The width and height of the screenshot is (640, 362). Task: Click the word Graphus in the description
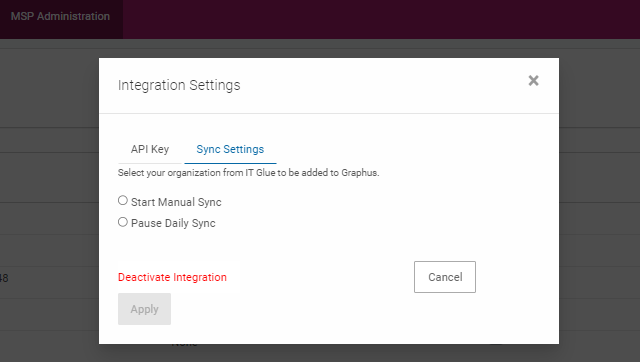(x=360, y=173)
